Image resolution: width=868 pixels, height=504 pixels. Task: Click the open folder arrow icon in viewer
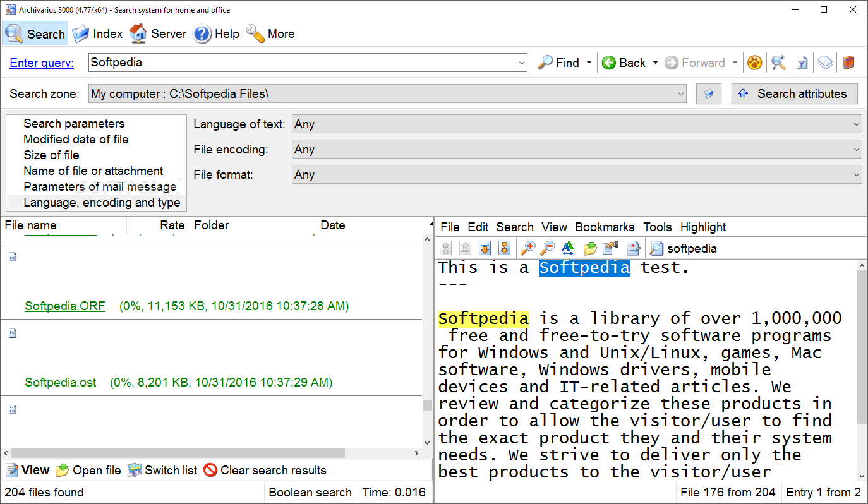[590, 248]
